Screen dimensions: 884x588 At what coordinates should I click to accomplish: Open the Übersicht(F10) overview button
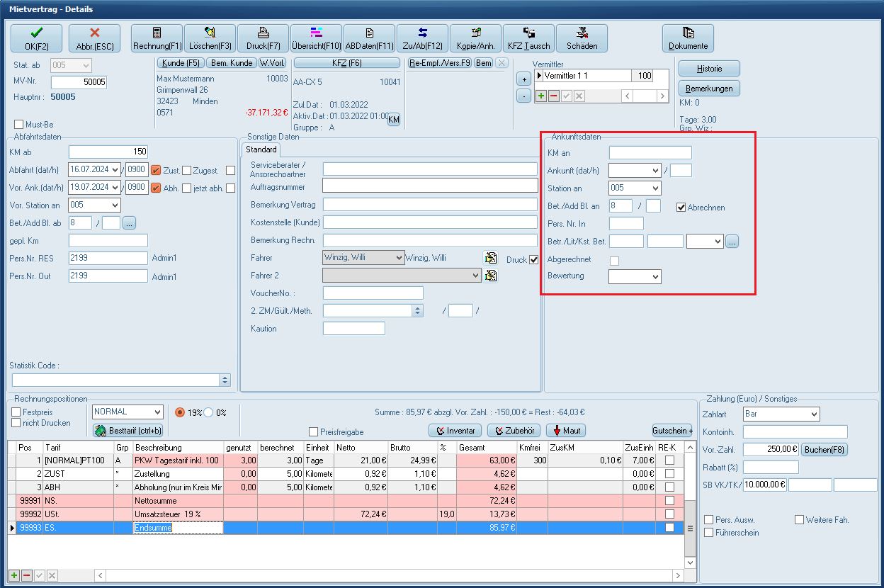[x=316, y=38]
